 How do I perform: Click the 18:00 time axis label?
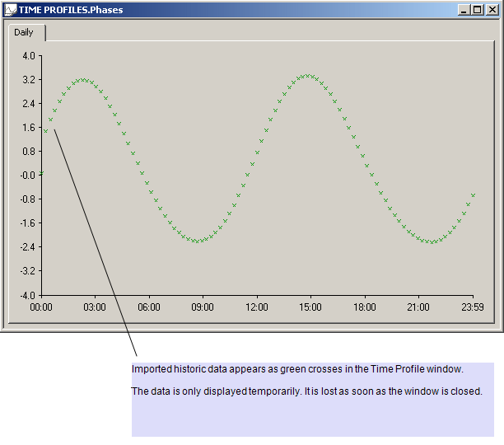coord(364,307)
